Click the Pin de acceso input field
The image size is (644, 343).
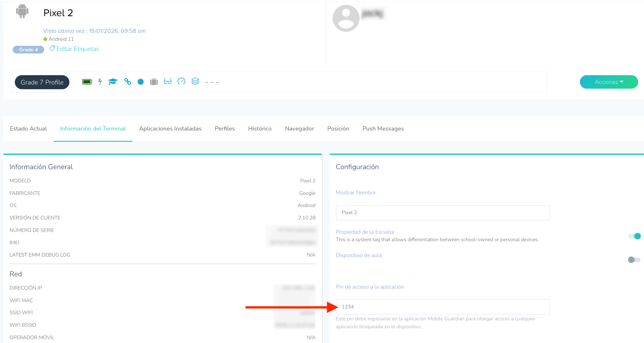point(442,307)
